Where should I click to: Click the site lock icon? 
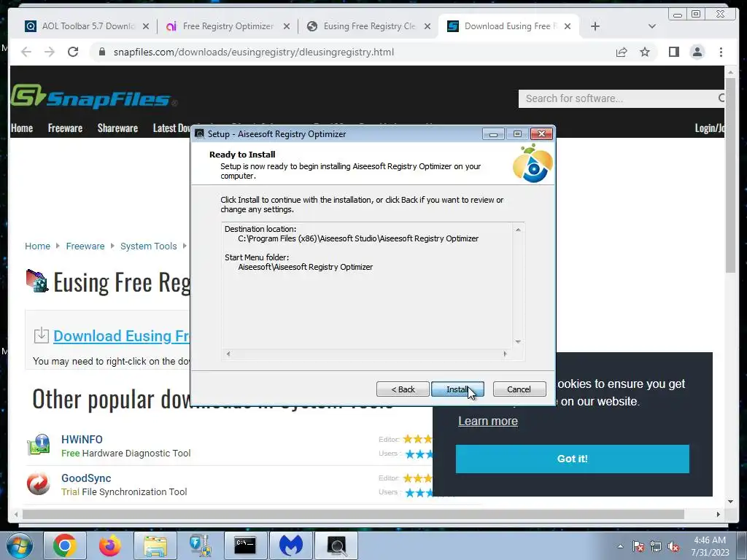click(x=101, y=52)
